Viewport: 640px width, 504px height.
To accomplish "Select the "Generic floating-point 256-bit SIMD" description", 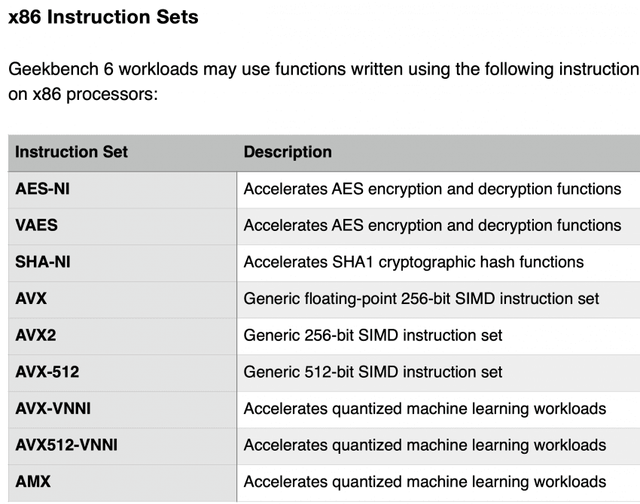I will coord(421,299).
